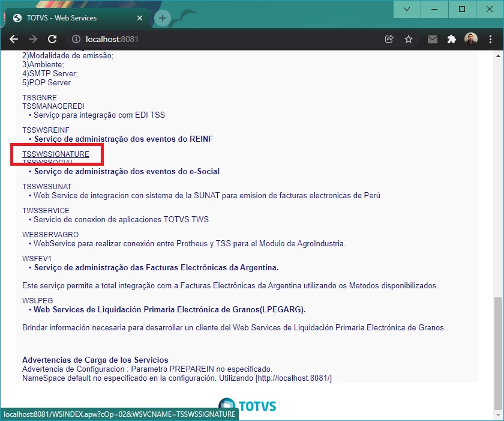
Task: Go back using browser back arrow
Action: click(x=13, y=39)
